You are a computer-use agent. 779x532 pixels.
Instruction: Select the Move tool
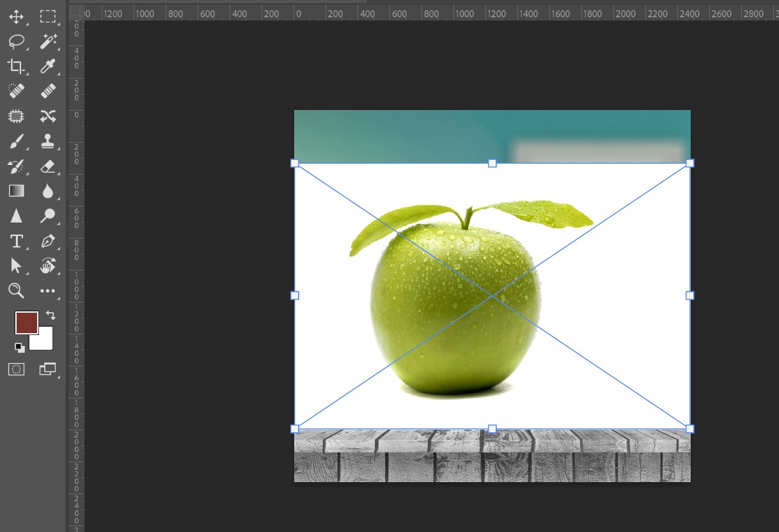(16, 17)
